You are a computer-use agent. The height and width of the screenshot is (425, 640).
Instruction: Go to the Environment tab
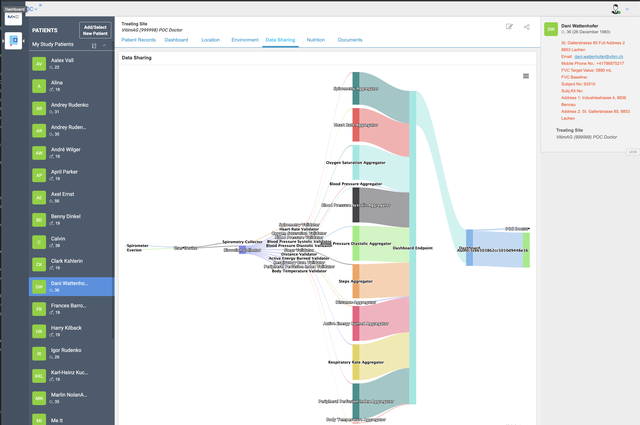click(x=245, y=40)
